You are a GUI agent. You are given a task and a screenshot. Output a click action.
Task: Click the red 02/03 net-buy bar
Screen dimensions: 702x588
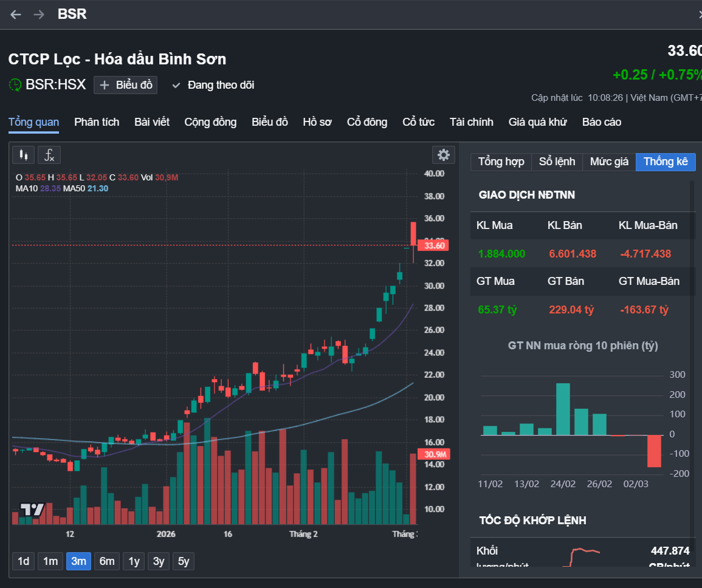(x=654, y=451)
